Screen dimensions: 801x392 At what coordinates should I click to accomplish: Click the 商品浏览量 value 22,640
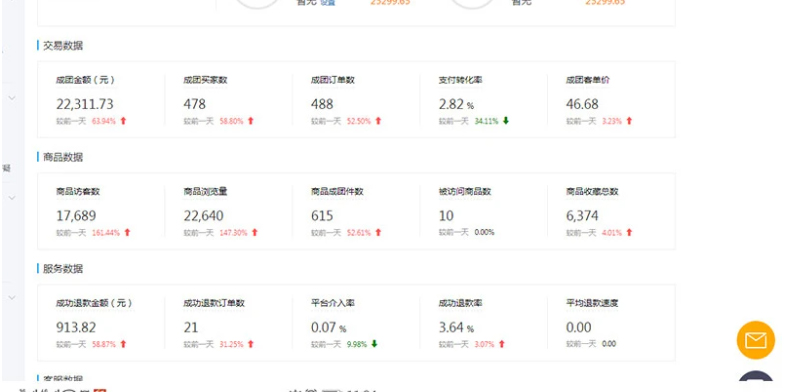point(203,216)
